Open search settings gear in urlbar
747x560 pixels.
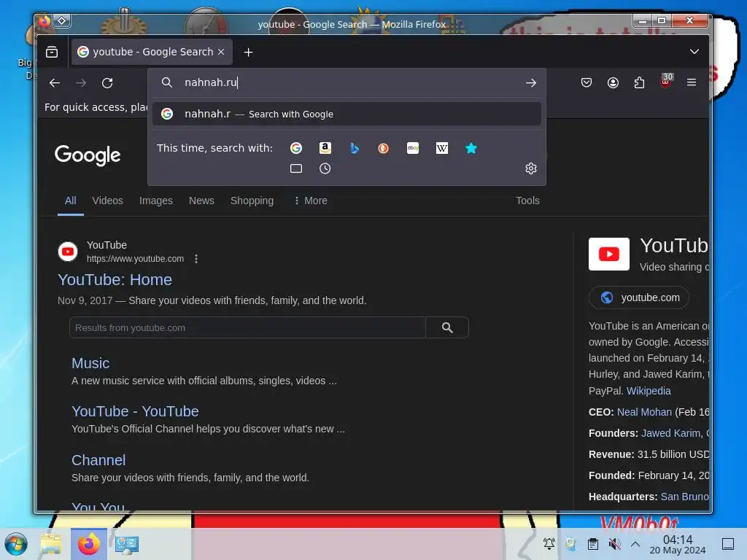(x=531, y=168)
